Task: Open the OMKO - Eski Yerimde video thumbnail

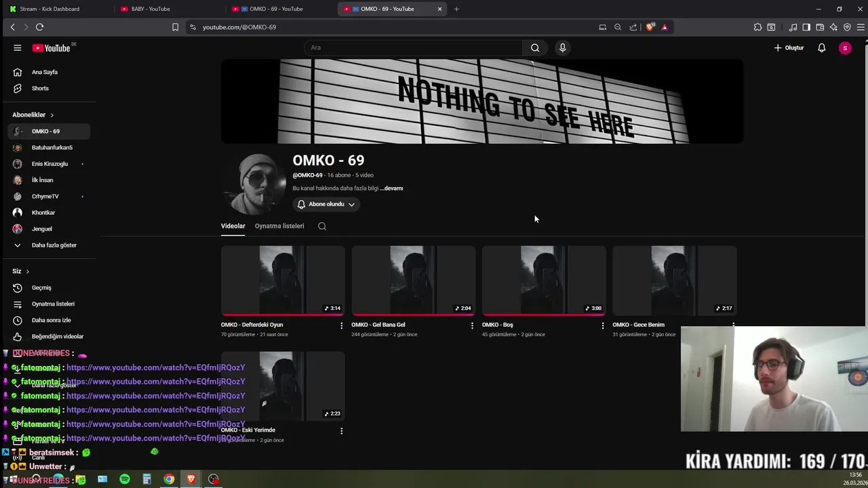Action: pyautogui.click(x=283, y=386)
